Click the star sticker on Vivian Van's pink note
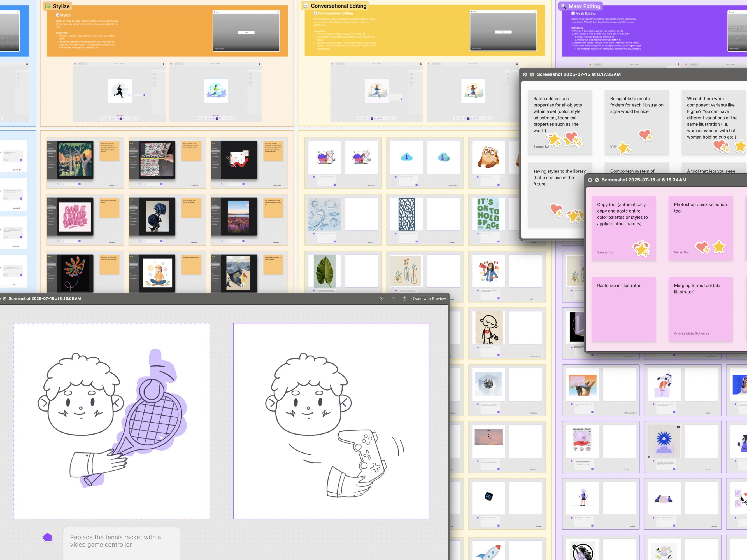The image size is (747, 560). (719, 247)
